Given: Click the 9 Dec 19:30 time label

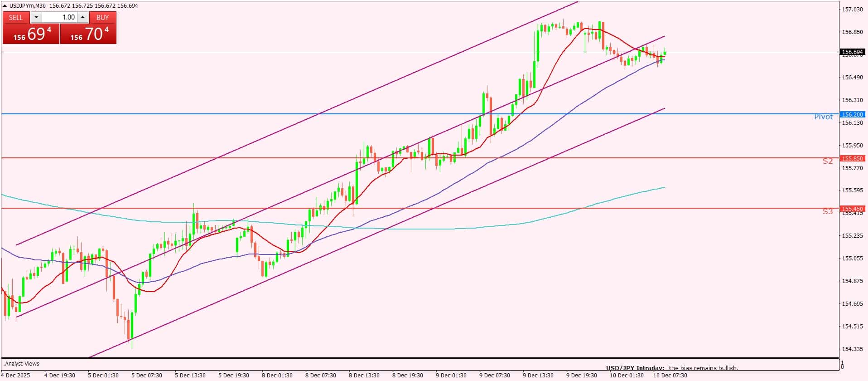Looking at the screenshot, I should pyautogui.click(x=582, y=376).
